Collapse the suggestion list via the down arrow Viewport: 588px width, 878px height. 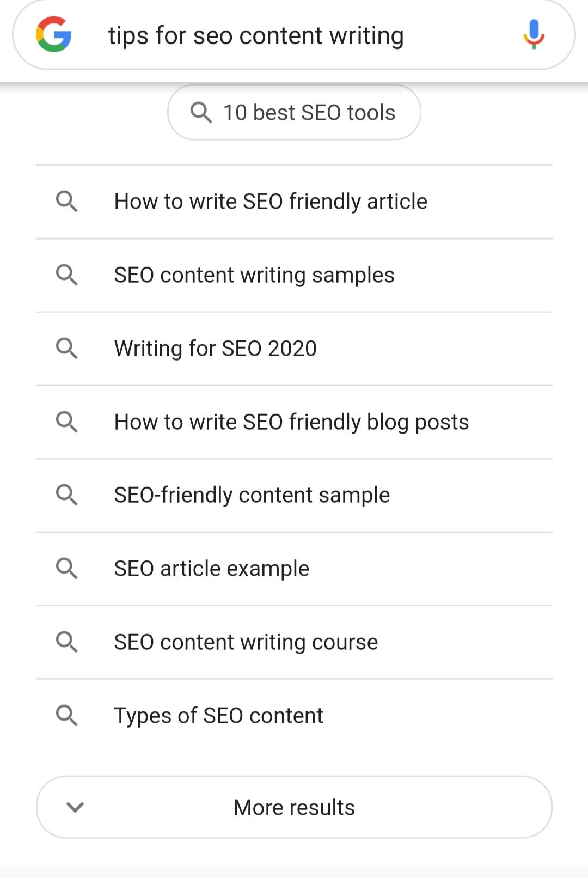[75, 807]
